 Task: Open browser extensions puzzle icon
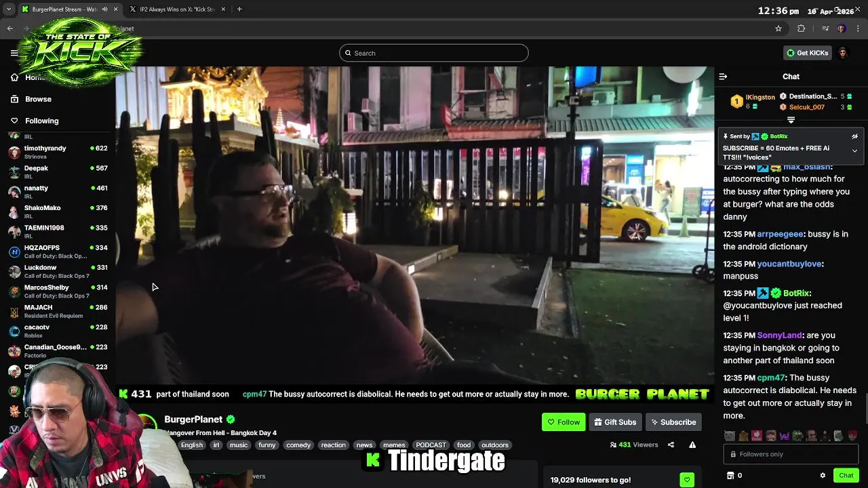pyautogui.click(x=802, y=28)
